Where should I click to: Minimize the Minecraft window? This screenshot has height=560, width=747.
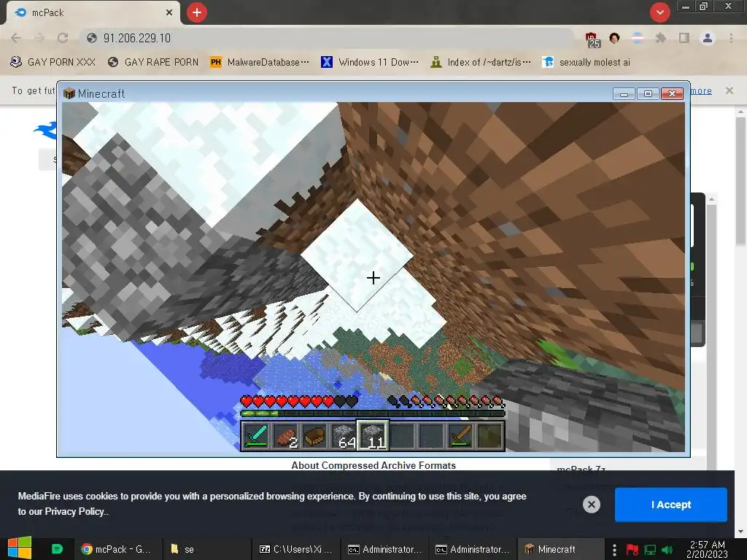click(624, 94)
